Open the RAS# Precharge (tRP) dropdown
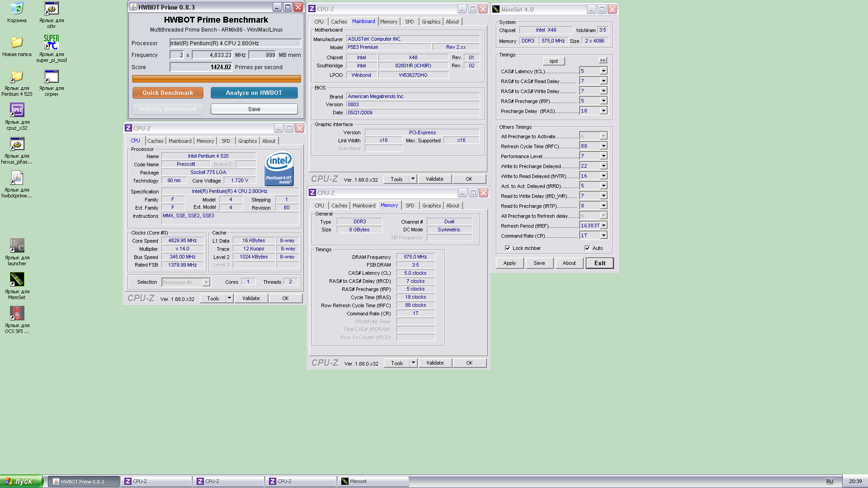This screenshot has width=868, height=488. tap(603, 101)
